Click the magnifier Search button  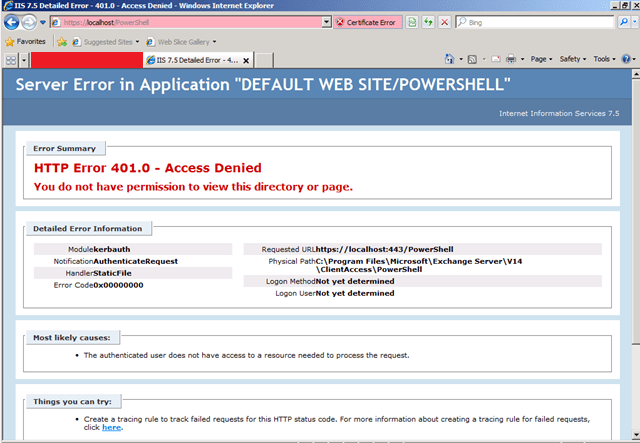tap(623, 22)
